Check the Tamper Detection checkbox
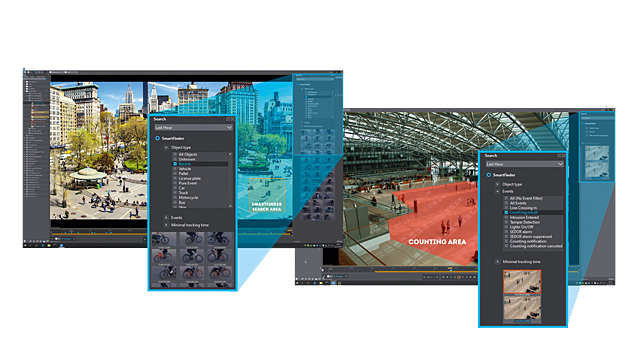Image resolution: width=640 pixels, height=360 pixels. point(506,222)
